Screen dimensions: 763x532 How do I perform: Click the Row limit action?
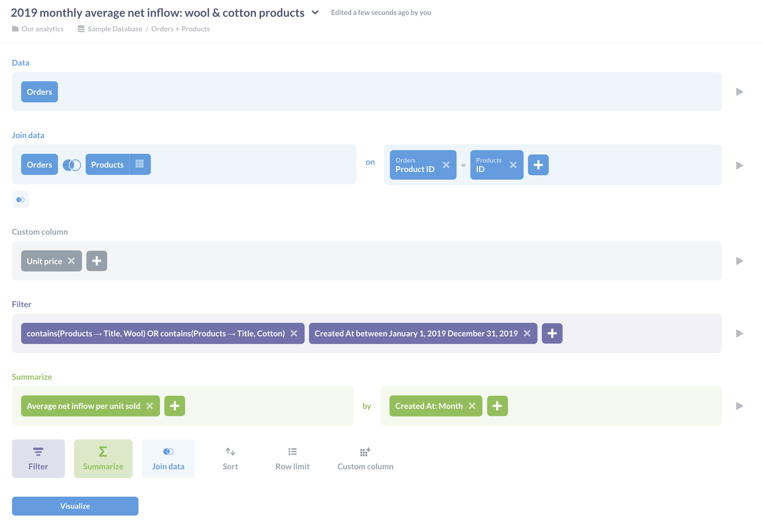[x=292, y=459]
